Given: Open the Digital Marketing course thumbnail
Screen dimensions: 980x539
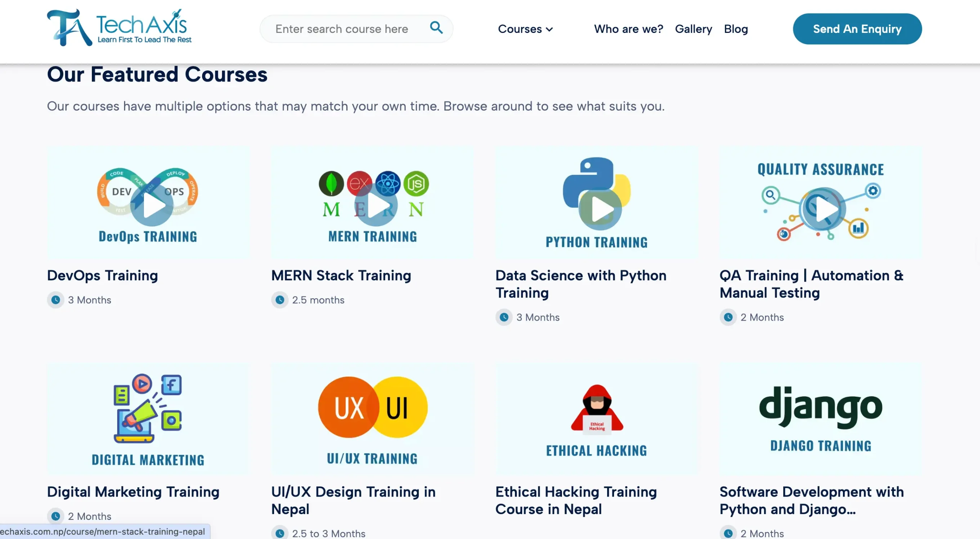Looking at the screenshot, I should pos(148,419).
